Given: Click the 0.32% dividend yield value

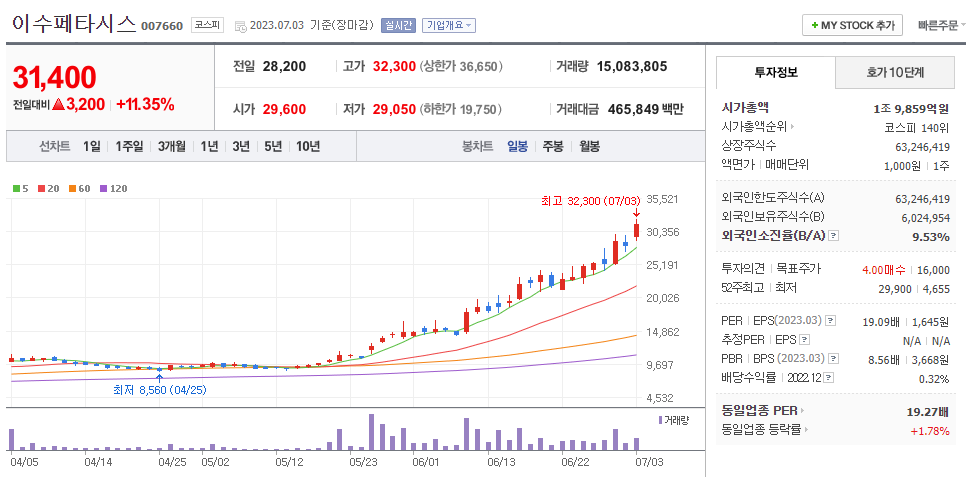Looking at the screenshot, I should click(933, 379).
